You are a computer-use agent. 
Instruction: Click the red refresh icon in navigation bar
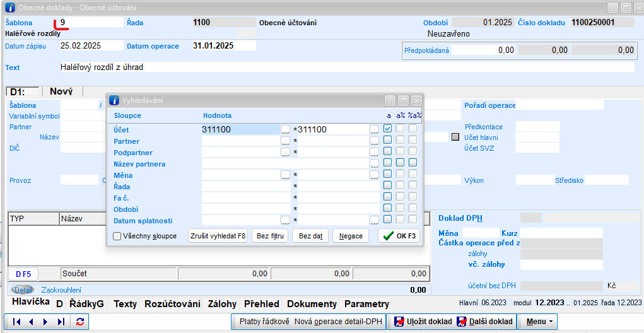coord(80,322)
